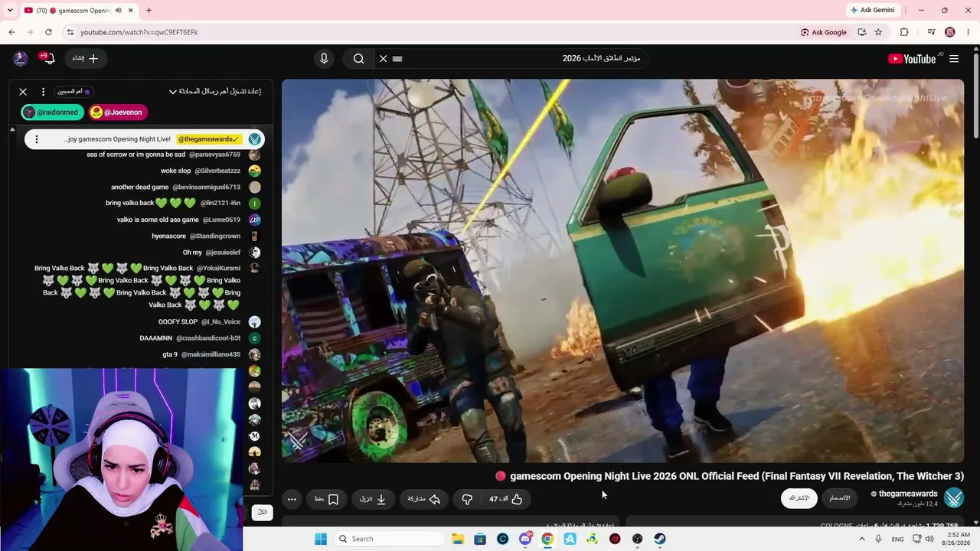
Task: Share the video
Action: (x=424, y=499)
